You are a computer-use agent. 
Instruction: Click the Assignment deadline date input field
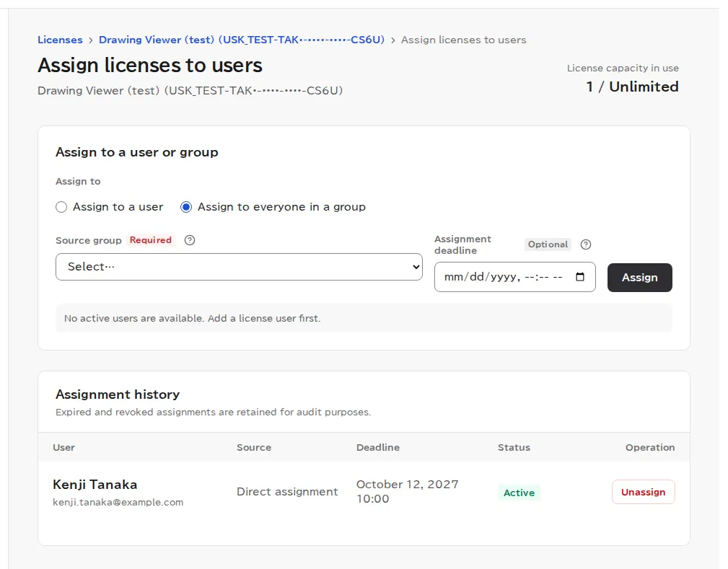[x=515, y=277]
